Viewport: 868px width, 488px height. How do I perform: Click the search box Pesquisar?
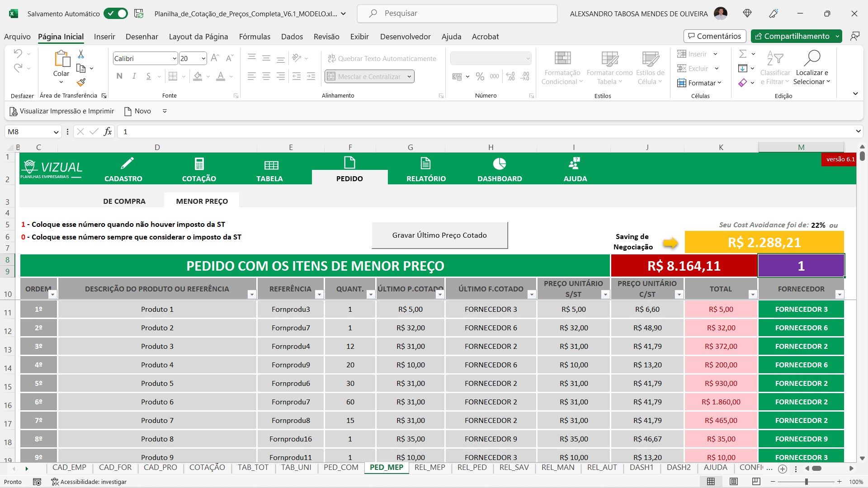click(x=457, y=14)
